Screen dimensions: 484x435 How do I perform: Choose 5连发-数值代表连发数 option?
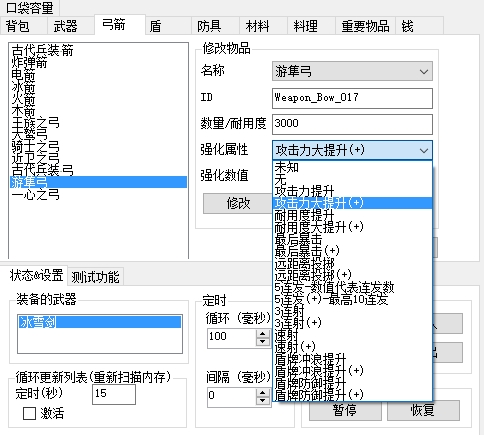(352, 287)
